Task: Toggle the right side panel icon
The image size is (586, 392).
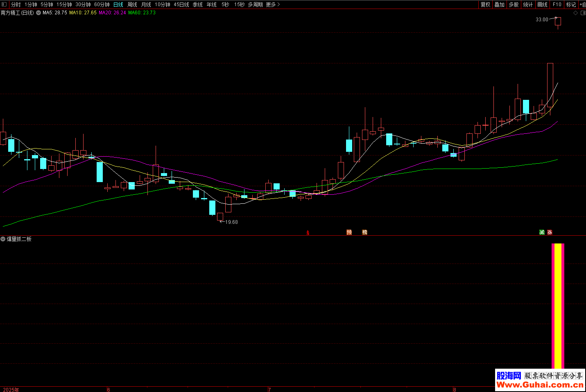Action: [583, 13]
